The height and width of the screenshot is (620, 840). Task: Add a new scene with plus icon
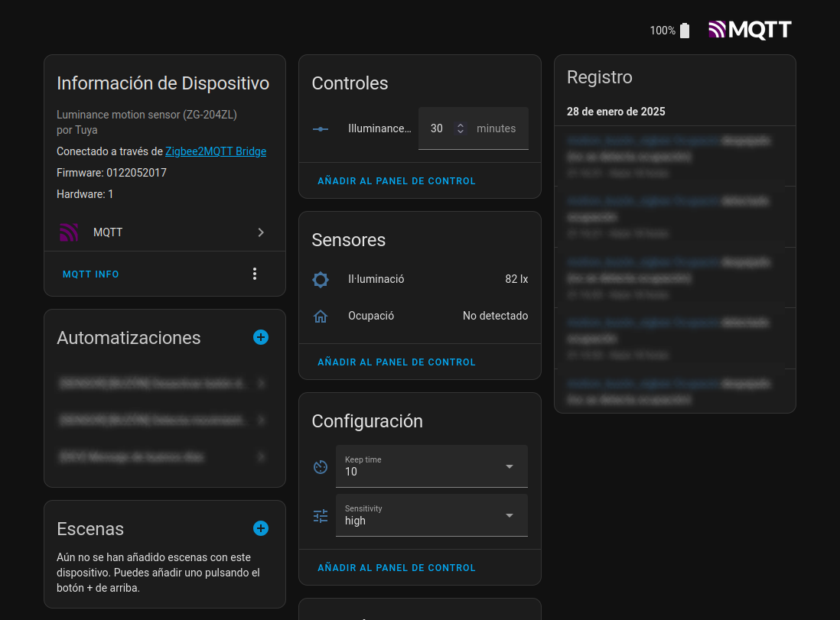click(261, 528)
